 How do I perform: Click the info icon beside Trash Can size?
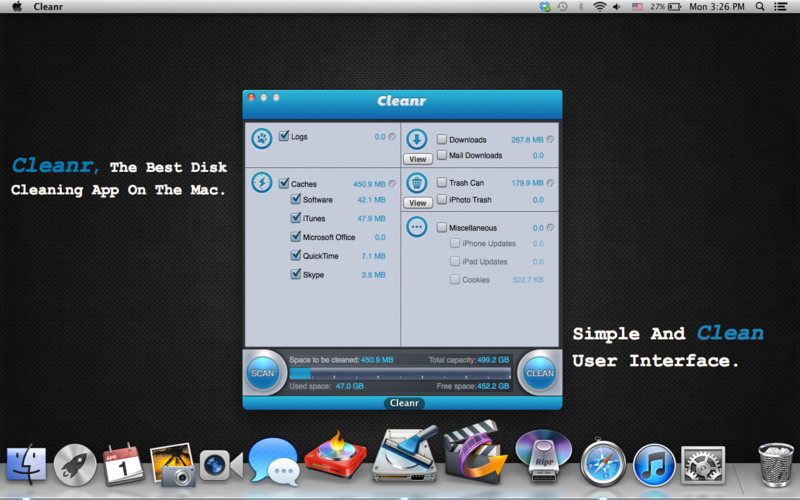click(551, 183)
